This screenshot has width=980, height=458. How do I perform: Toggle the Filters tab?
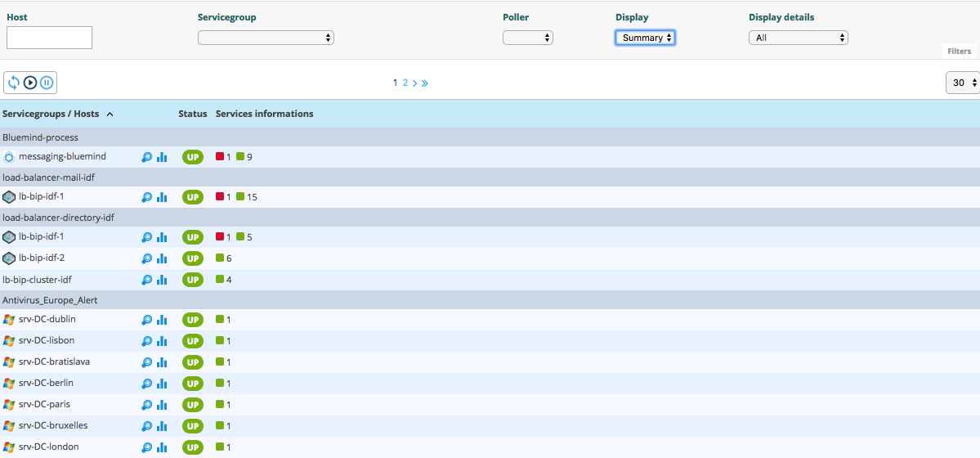point(959,51)
